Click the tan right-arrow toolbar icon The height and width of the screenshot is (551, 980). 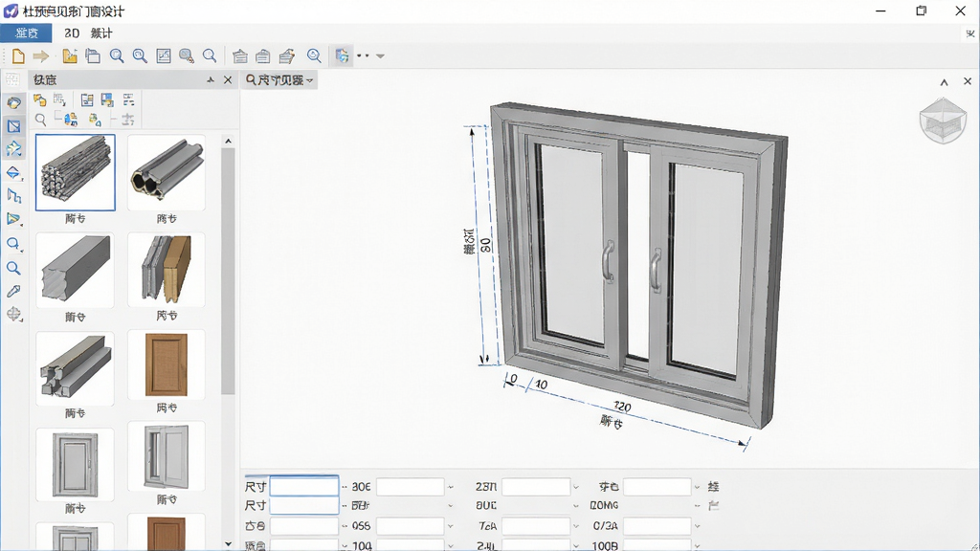pyautogui.click(x=40, y=56)
